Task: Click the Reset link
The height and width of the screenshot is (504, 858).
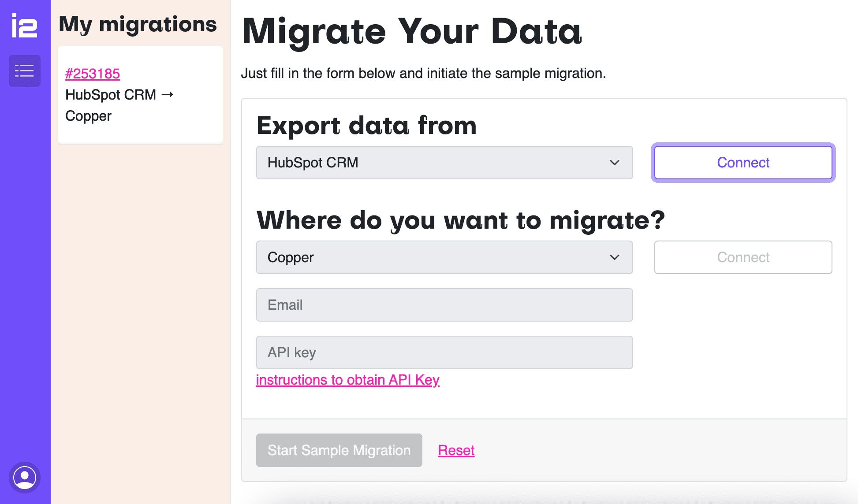Action: click(456, 450)
